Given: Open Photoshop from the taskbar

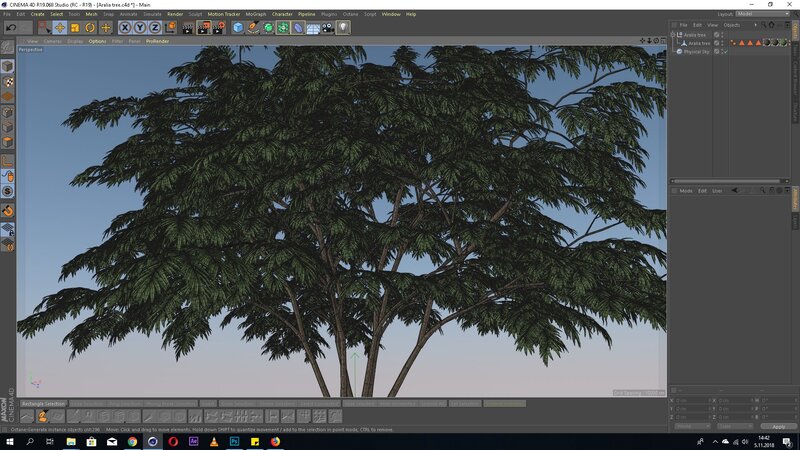Looking at the screenshot, I should (x=232, y=440).
